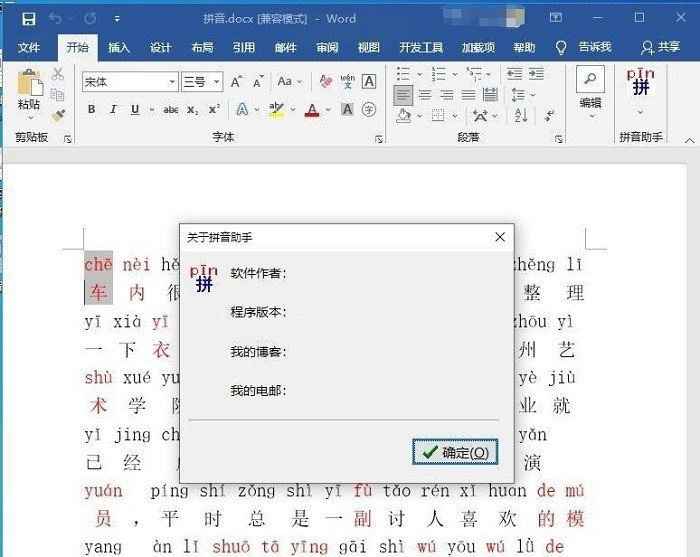
Task: Toggle subscript formatting
Action: tap(192, 110)
